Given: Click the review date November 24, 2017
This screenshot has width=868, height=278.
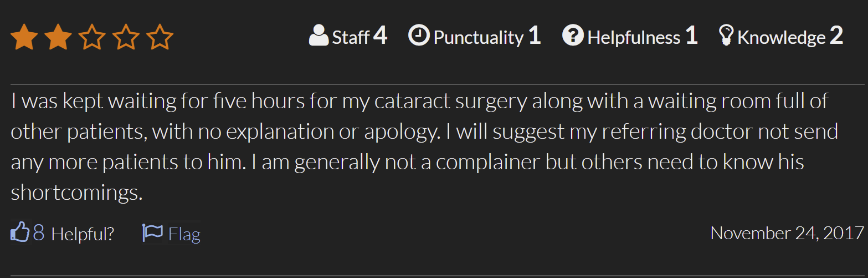Looking at the screenshot, I should point(787,233).
